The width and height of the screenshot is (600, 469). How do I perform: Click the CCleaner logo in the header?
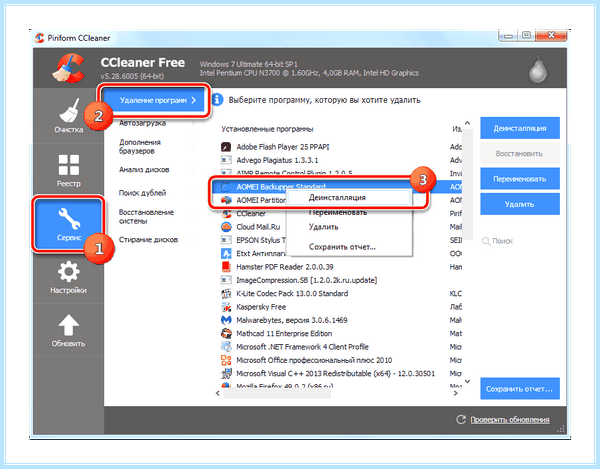(68, 68)
